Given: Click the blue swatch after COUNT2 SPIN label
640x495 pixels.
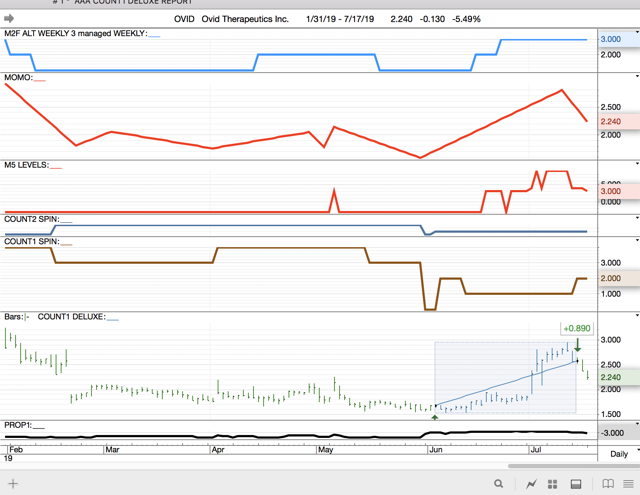Looking at the screenshot, I should (x=66, y=222).
